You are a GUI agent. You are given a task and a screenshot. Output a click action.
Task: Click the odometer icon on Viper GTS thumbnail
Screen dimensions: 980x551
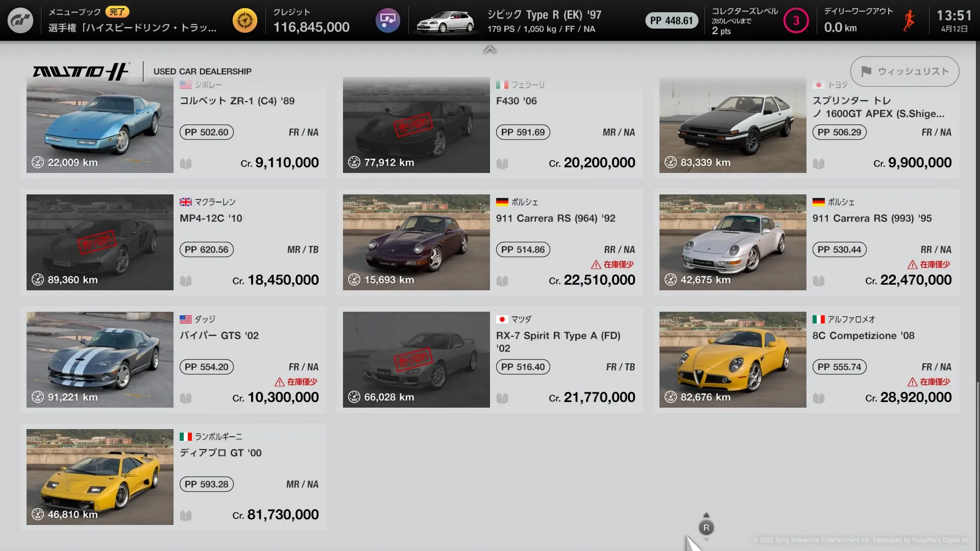38,397
